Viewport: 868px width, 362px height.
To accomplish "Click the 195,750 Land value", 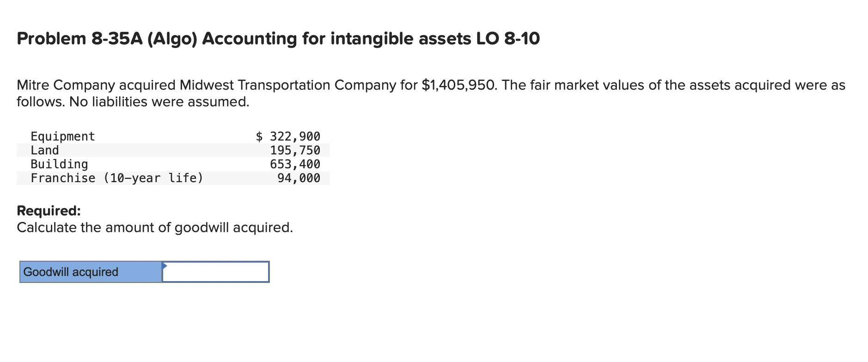I will pyautogui.click(x=294, y=150).
